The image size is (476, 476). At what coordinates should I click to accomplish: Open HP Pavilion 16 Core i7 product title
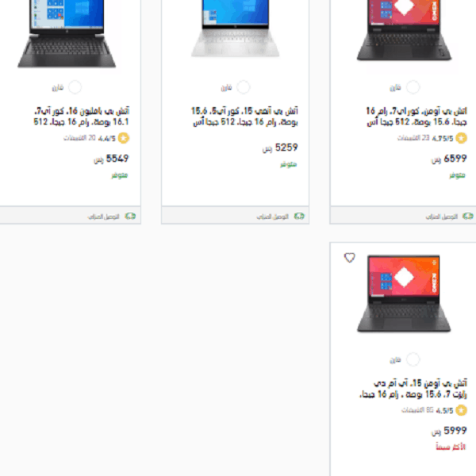point(82,117)
